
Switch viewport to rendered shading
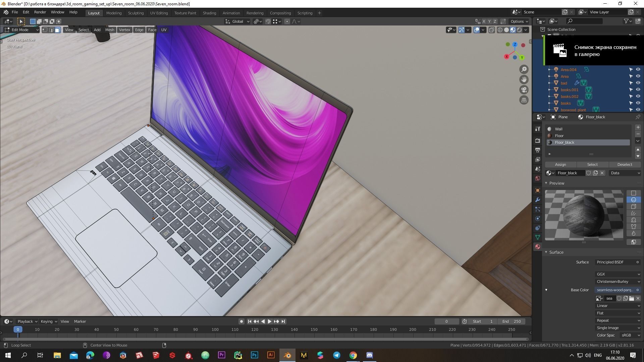pos(519,30)
